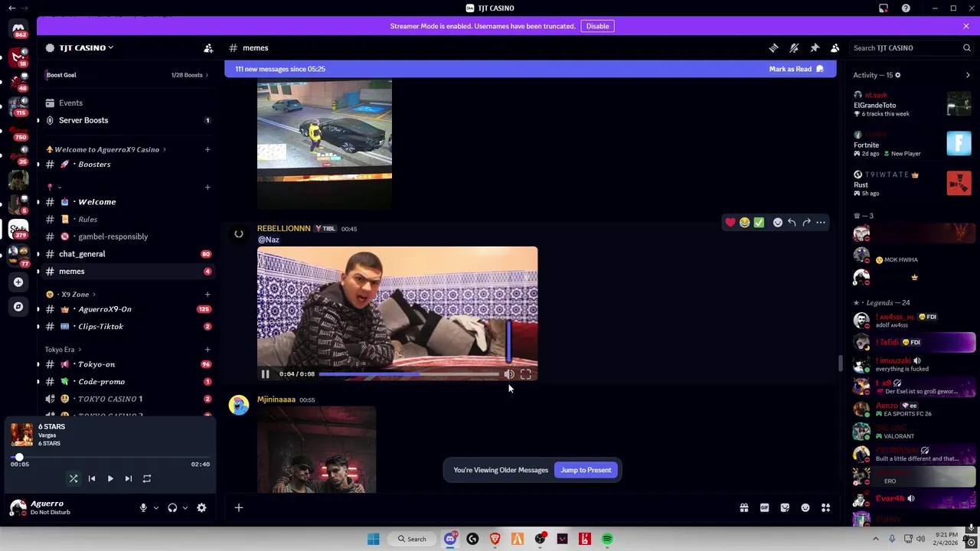980x551 pixels.
Task: Open the Rules channel
Action: (x=126, y=219)
